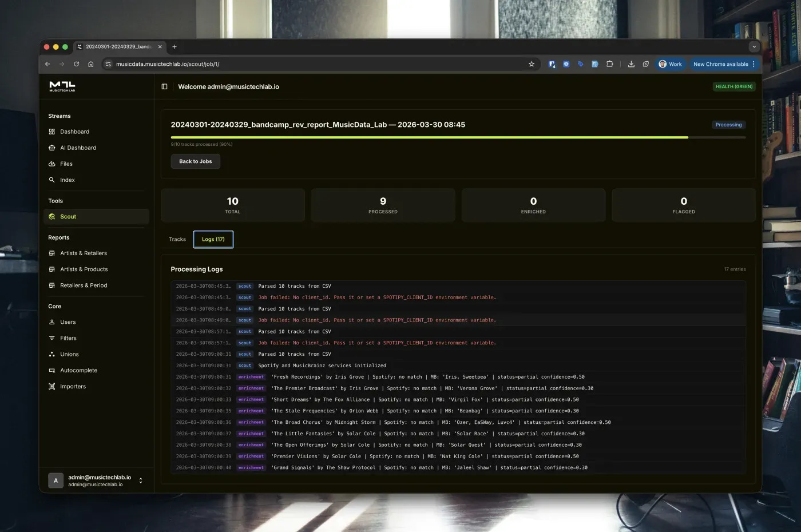Open the Autocomplete icon in sidebar
Viewport: 801px width, 532px height.
(53, 370)
